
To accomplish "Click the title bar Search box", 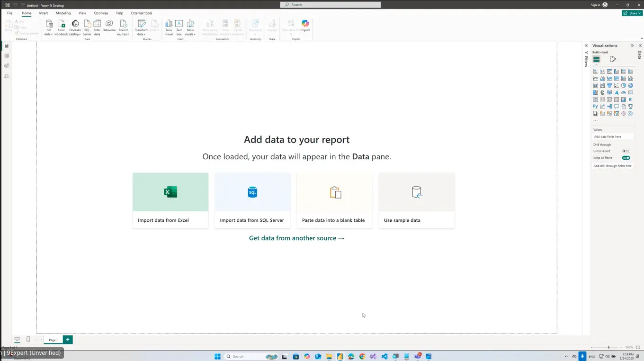I will point(330,5).
